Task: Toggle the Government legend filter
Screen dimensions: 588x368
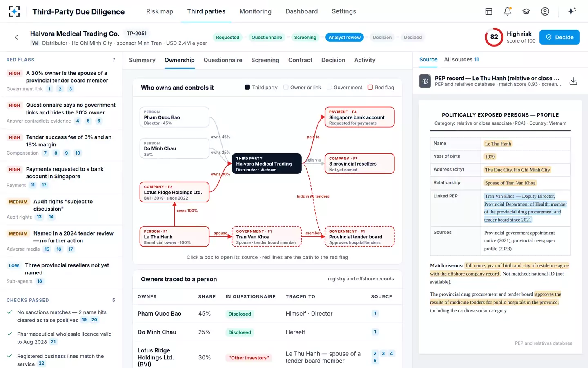Action: pyautogui.click(x=345, y=88)
